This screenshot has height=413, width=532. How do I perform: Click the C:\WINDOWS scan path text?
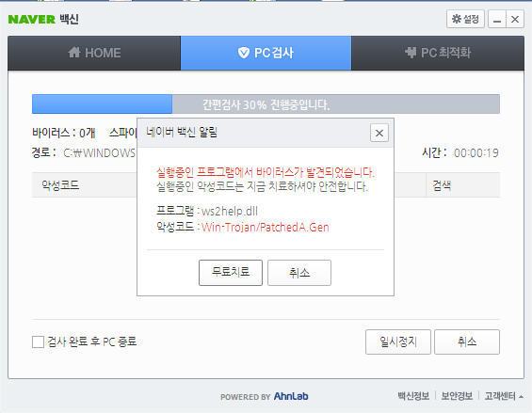tap(100, 153)
